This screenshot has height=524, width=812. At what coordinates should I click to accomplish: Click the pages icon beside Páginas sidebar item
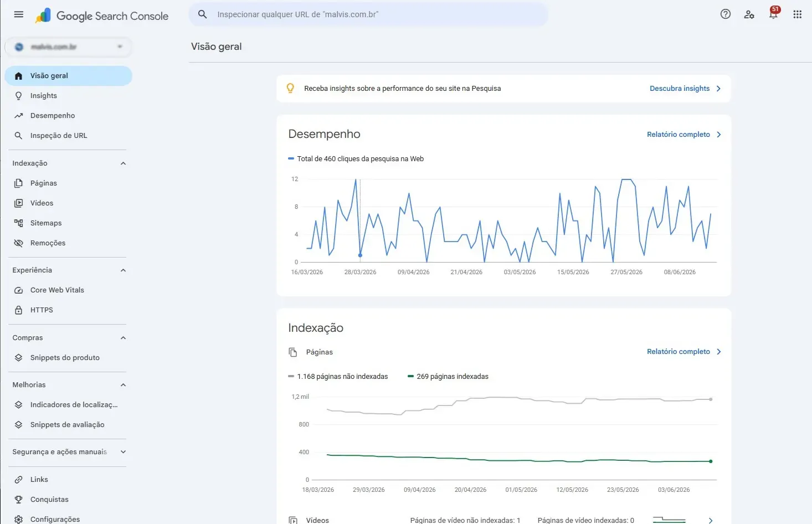[18, 183]
